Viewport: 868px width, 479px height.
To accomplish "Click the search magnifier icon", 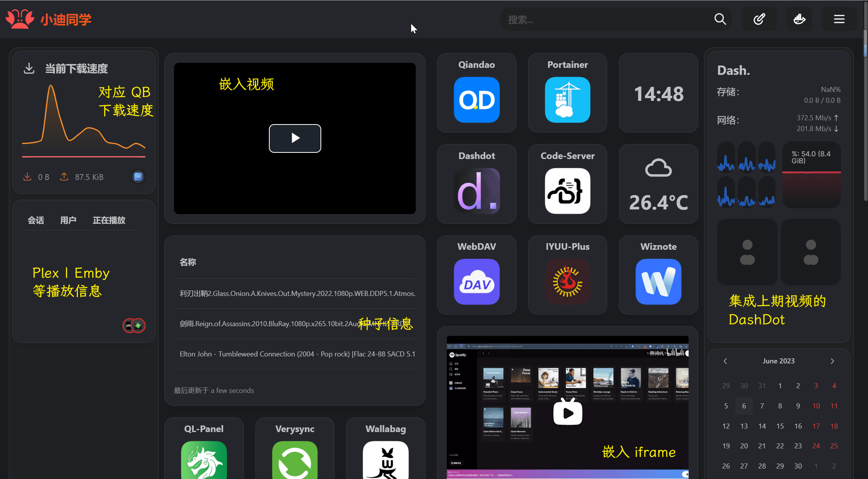I will click(x=720, y=19).
